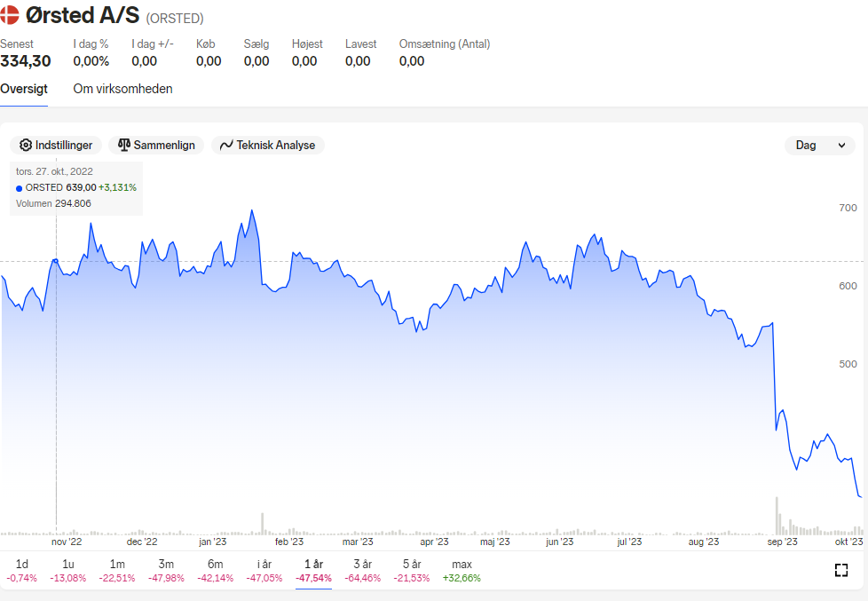Click the large volume bar near sep '23
Screen dimensions: 868x601
click(777, 515)
